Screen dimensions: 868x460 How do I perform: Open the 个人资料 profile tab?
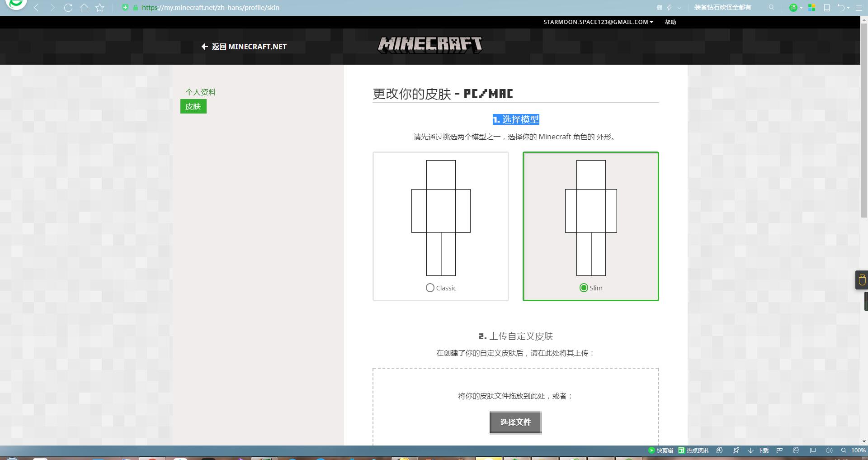(x=201, y=92)
